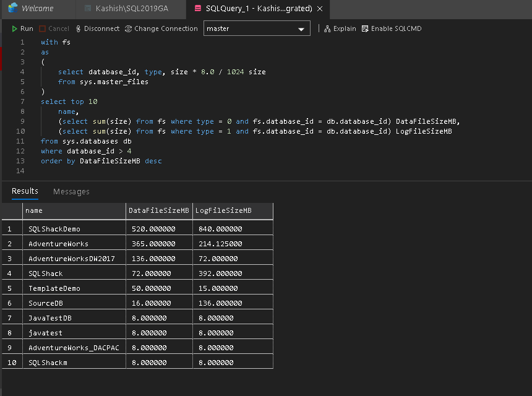Click the LogFileSizeMB column header
Image resolution: width=532 pixels, height=396 pixels.
(x=223, y=211)
